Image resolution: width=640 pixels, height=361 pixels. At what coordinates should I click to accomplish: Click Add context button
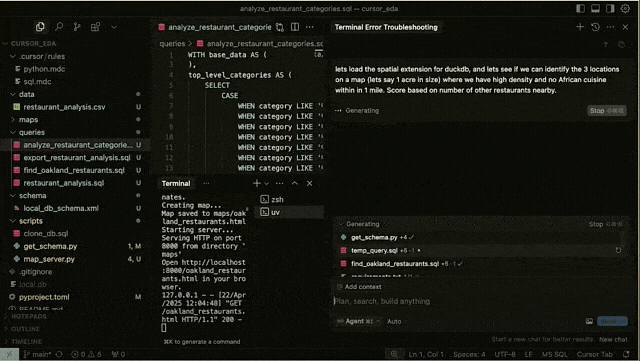[x=359, y=287]
